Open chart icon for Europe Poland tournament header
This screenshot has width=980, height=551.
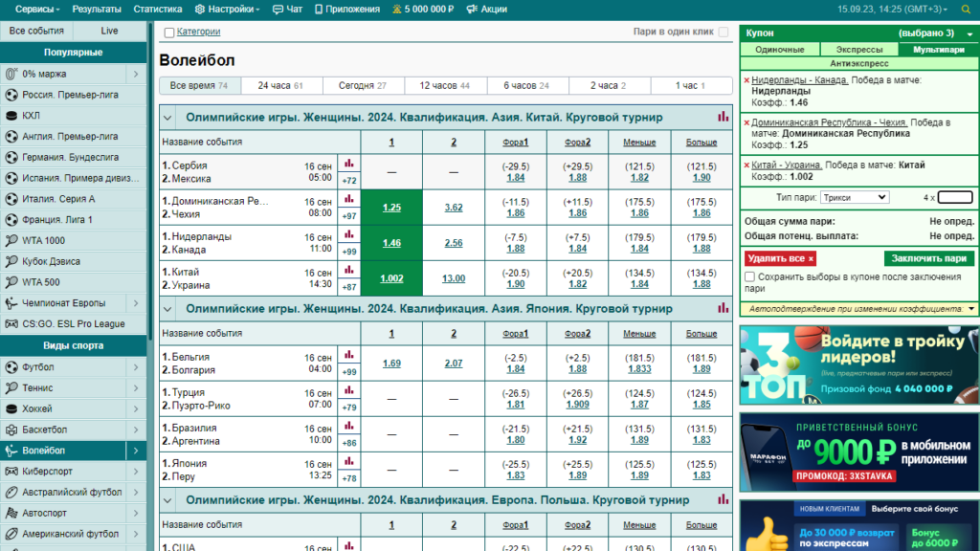724,499
